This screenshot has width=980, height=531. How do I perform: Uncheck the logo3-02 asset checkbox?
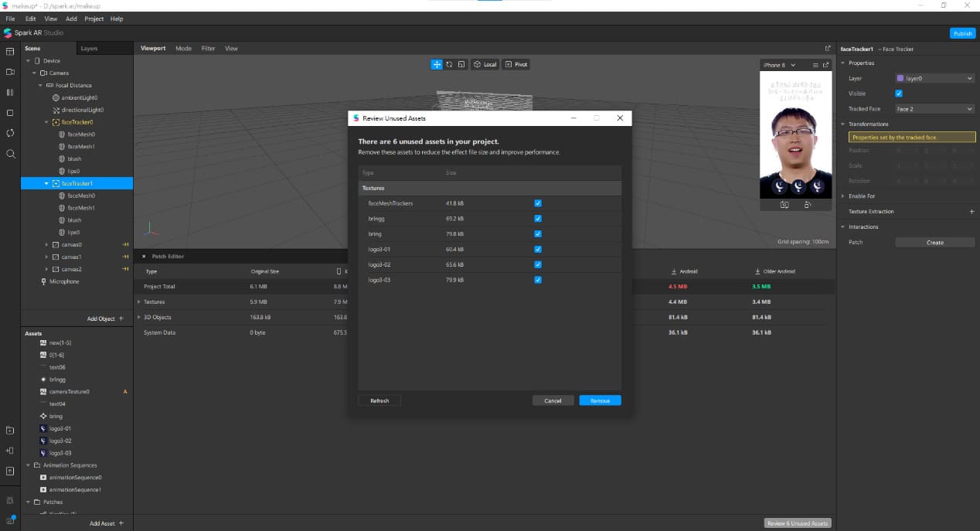click(x=538, y=264)
